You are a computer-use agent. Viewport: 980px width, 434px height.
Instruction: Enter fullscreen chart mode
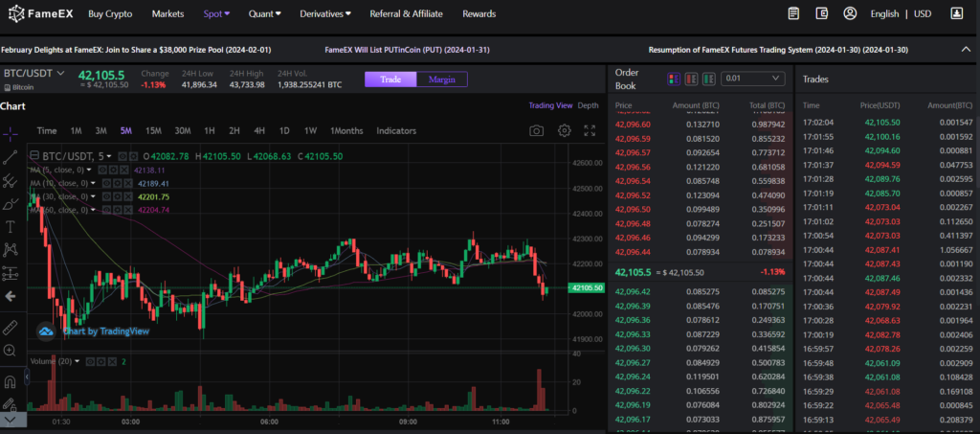[590, 130]
